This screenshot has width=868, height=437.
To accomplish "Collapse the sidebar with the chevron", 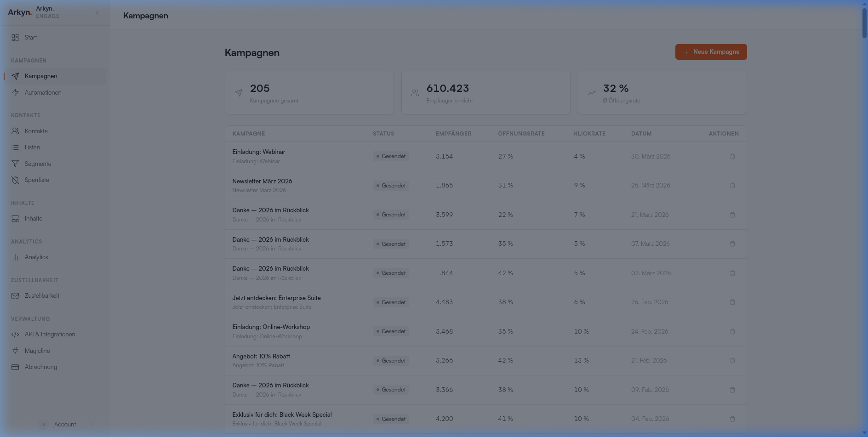I will click(97, 12).
